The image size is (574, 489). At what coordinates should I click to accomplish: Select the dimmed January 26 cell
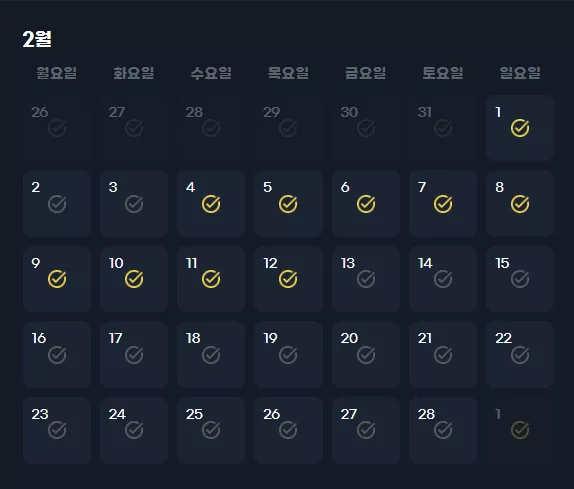pyautogui.click(x=57, y=128)
